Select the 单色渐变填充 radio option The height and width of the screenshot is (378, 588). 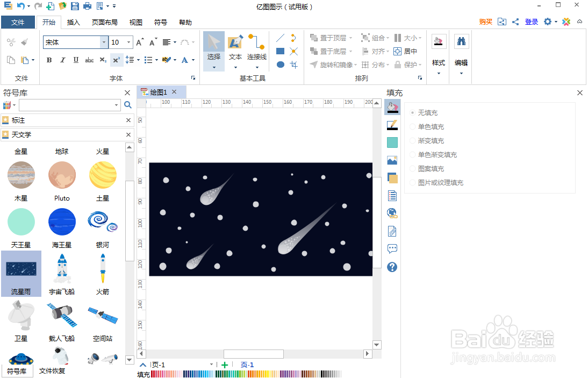(x=412, y=154)
